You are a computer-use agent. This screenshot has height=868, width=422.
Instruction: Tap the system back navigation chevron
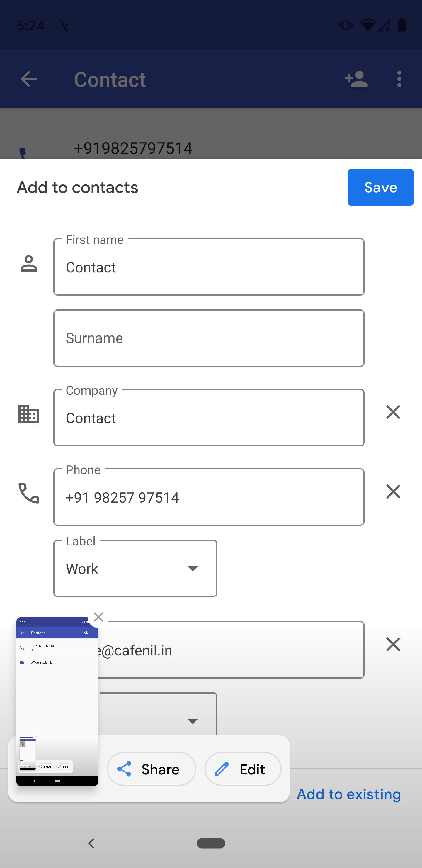coord(91,843)
